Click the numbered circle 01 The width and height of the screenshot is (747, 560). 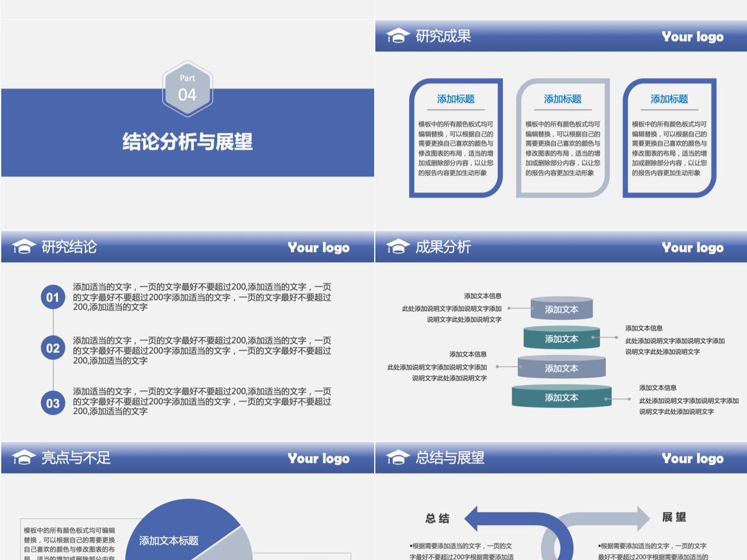tap(53, 297)
